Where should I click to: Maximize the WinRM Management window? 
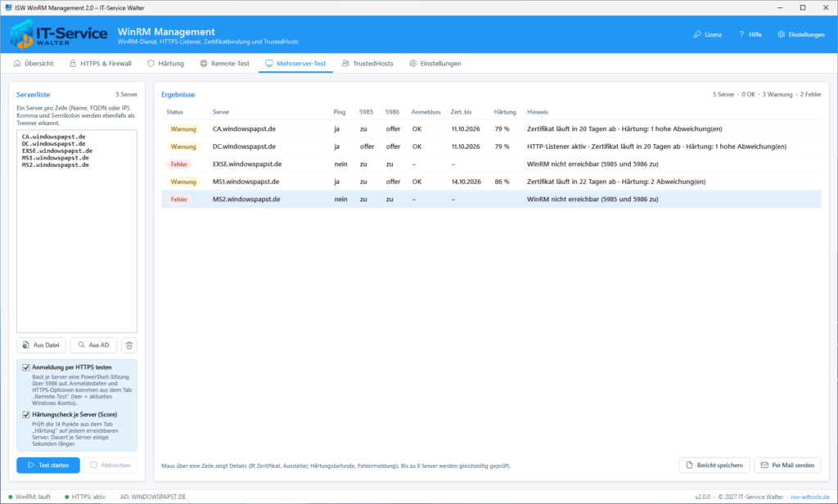[x=803, y=7]
